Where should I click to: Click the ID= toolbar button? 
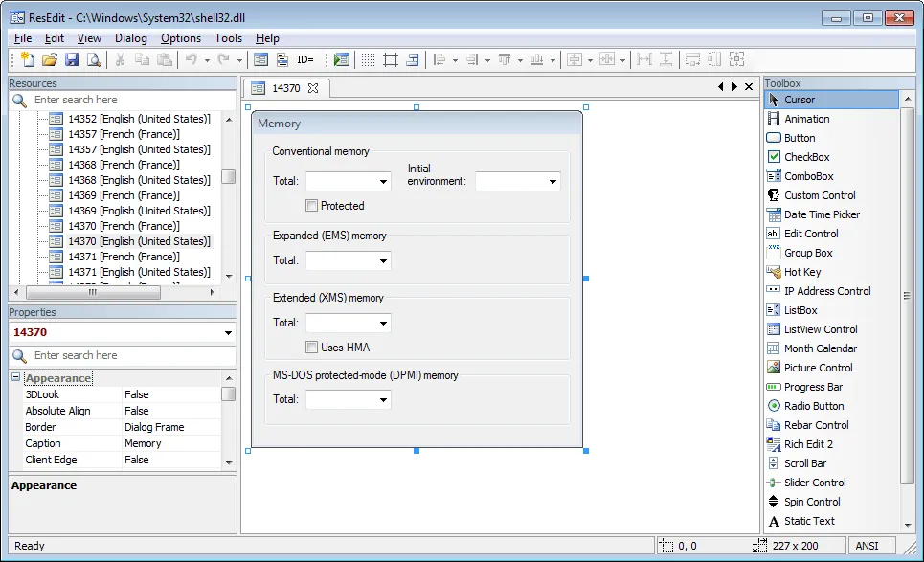[x=307, y=59]
